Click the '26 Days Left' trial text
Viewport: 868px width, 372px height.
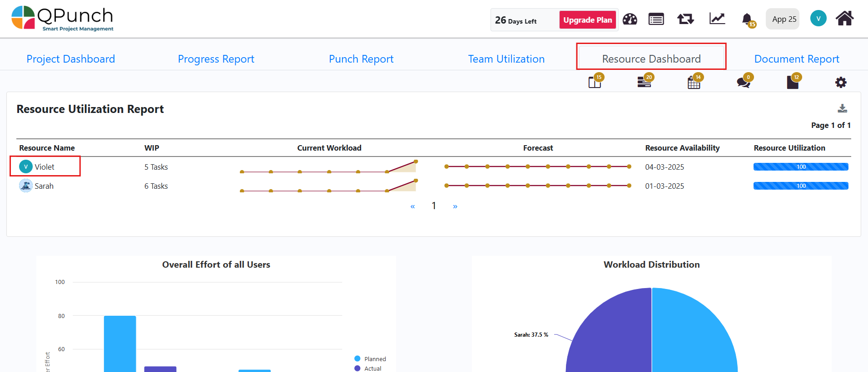tap(516, 20)
